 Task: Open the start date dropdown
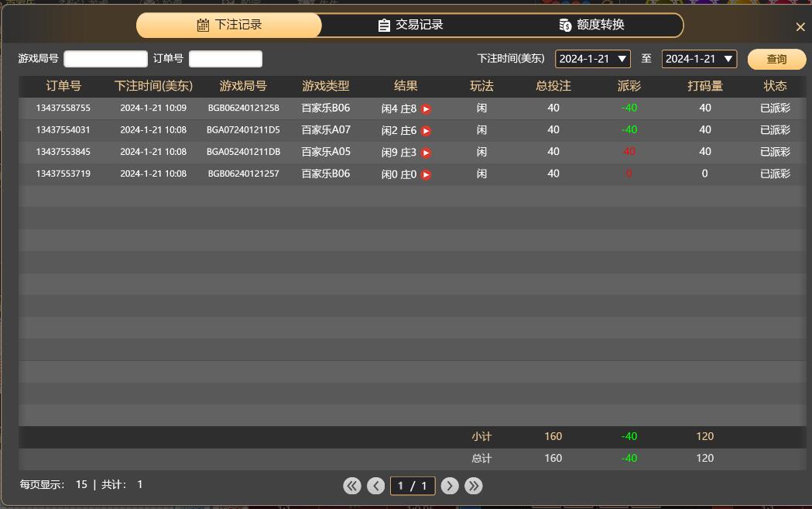592,59
